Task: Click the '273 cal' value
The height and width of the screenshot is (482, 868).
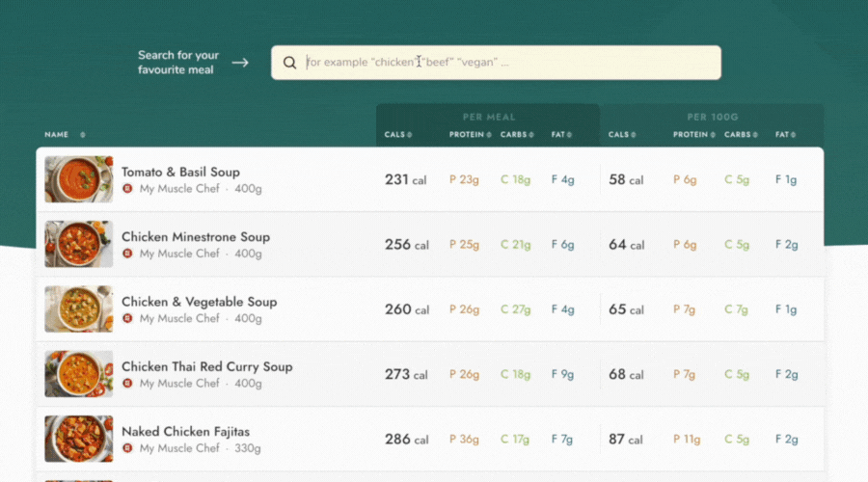Action: (x=406, y=375)
